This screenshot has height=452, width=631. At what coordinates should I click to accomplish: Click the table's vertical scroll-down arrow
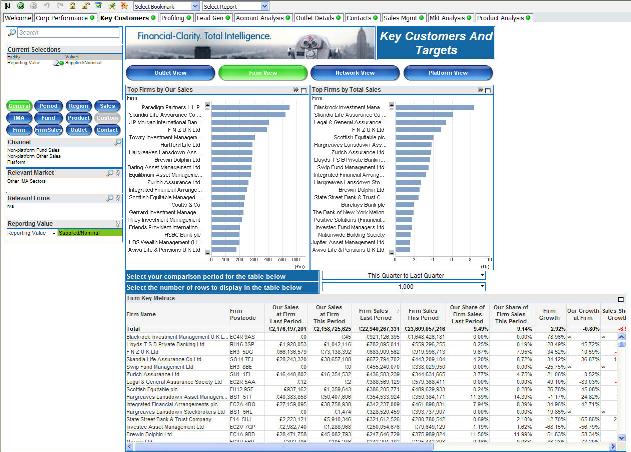pyautogui.click(x=621, y=438)
